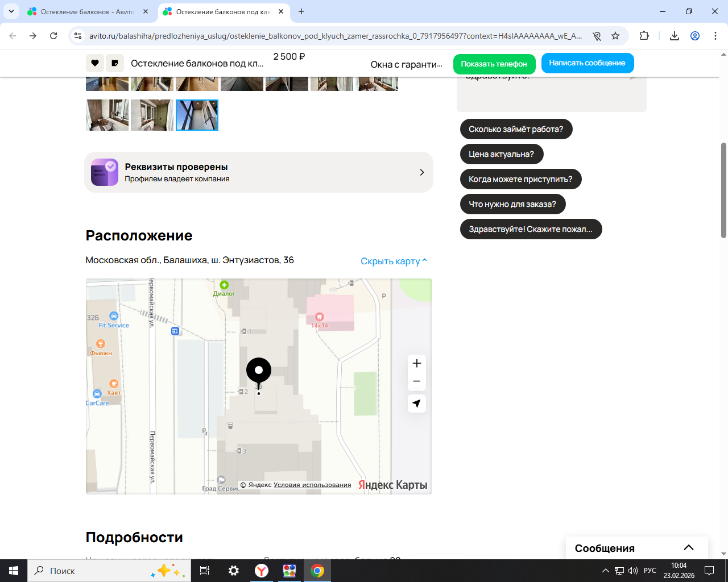728x582 pixels.
Task: Locate my position on the map
Action: pyautogui.click(x=417, y=404)
